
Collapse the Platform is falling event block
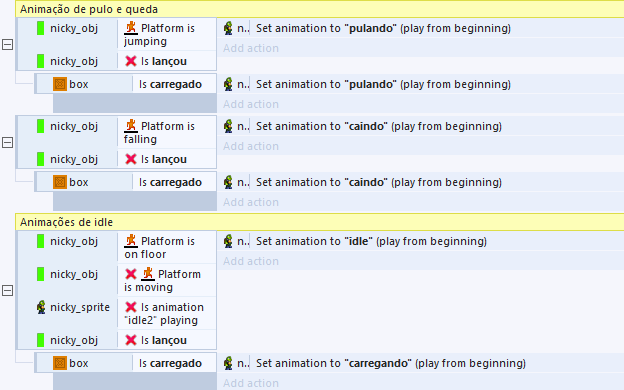(x=7, y=142)
